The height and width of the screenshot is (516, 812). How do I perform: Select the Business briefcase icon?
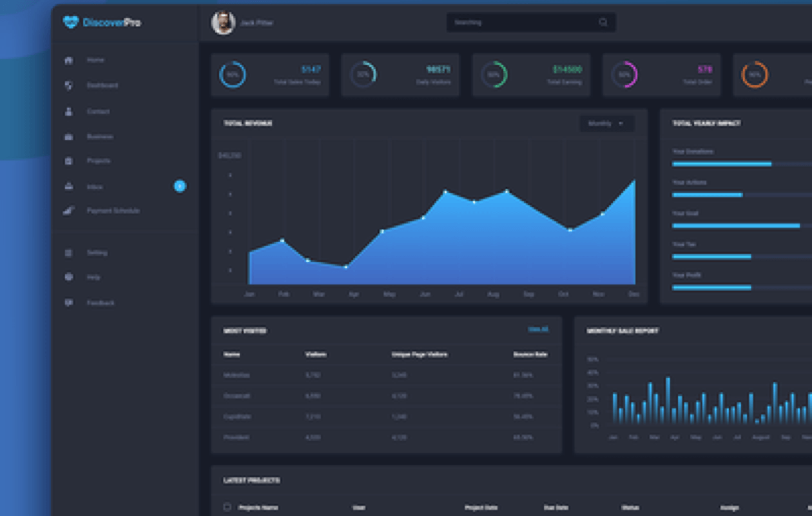tap(69, 137)
